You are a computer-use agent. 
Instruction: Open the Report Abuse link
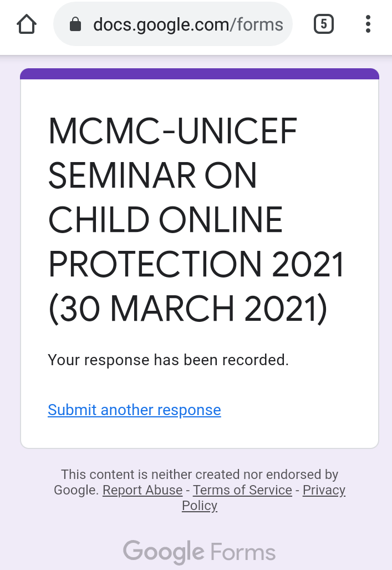tap(142, 490)
